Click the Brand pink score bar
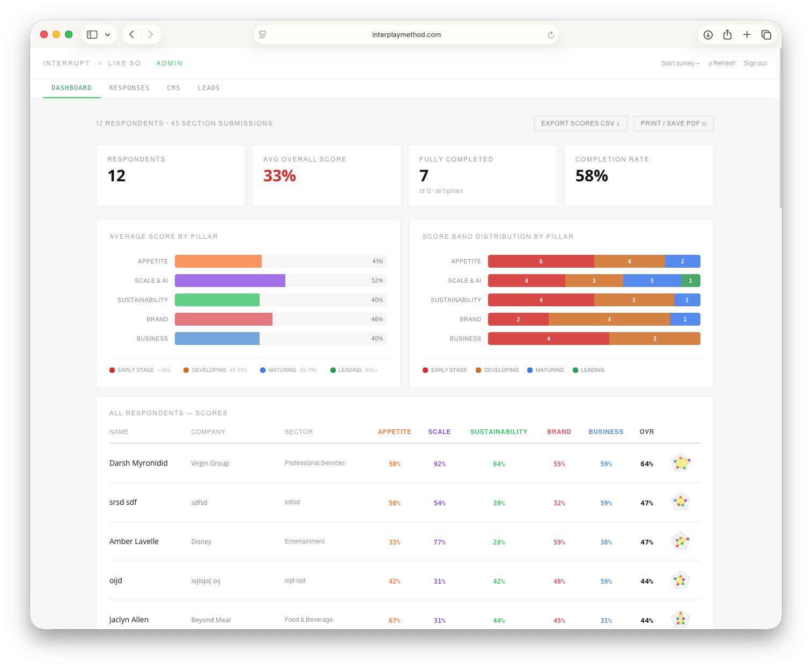812x669 pixels. [x=224, y=319]
